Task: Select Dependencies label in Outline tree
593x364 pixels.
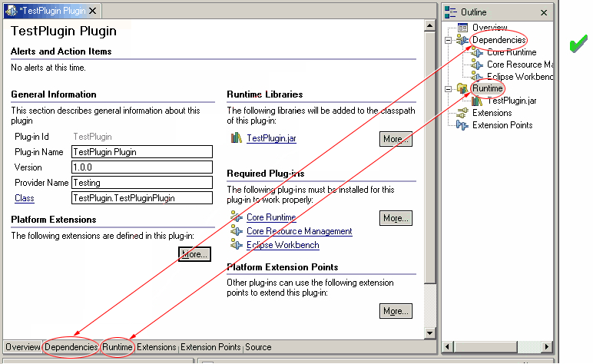Action: click(499, 40)
